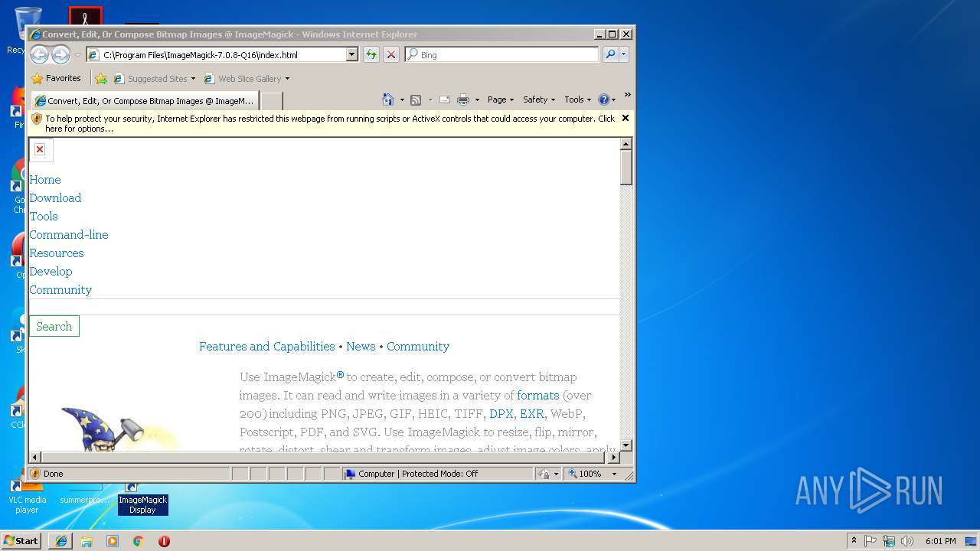Click the RSS Feeds icon

click(416, 99)
